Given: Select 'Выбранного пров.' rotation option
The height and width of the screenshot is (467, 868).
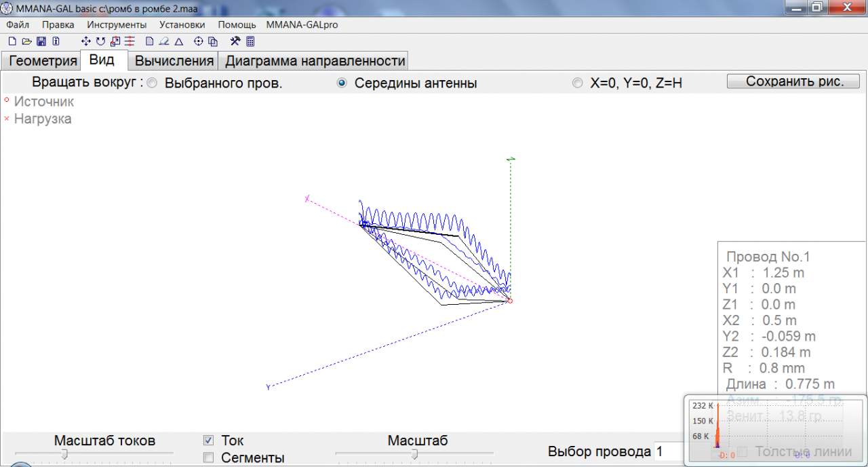Looking at the screenshot, I should tap(152, 83).
